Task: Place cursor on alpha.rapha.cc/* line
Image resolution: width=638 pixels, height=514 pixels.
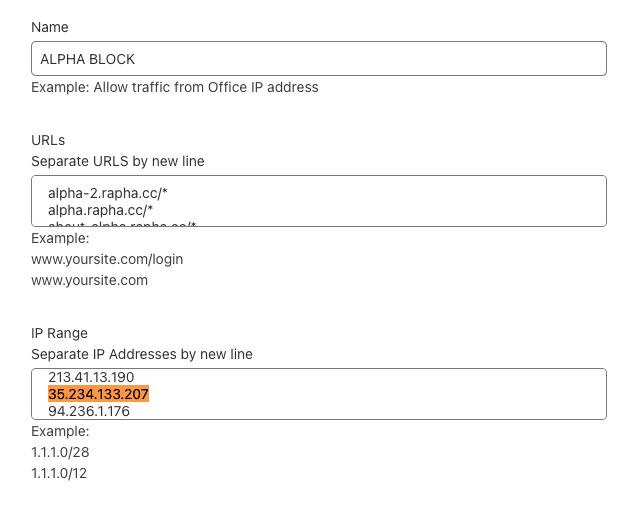Action: point(100,209)
